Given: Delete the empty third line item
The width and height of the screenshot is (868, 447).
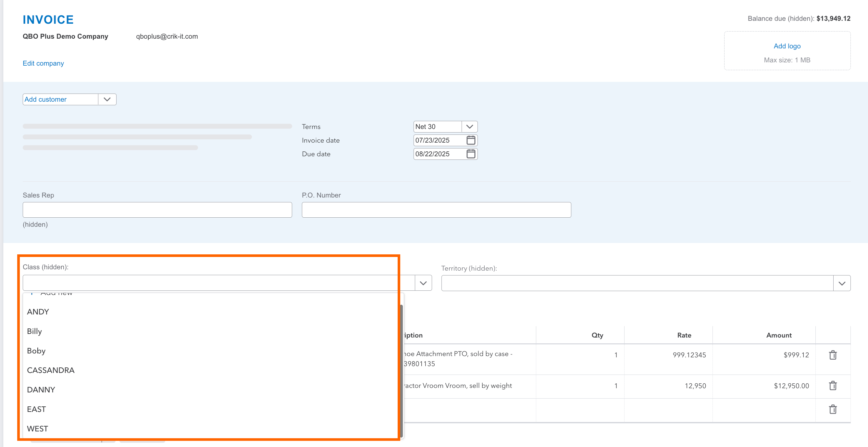Looking at the screenshot, I should [832, 409].
